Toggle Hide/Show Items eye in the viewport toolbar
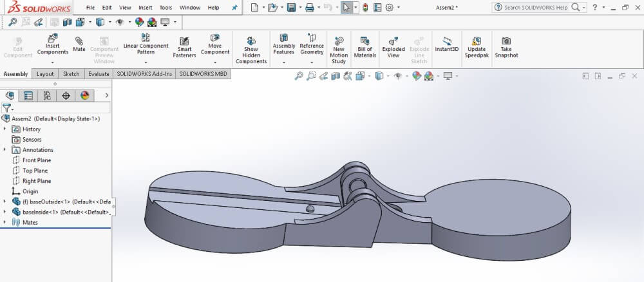Screen dimensions: 644x282 397,76
